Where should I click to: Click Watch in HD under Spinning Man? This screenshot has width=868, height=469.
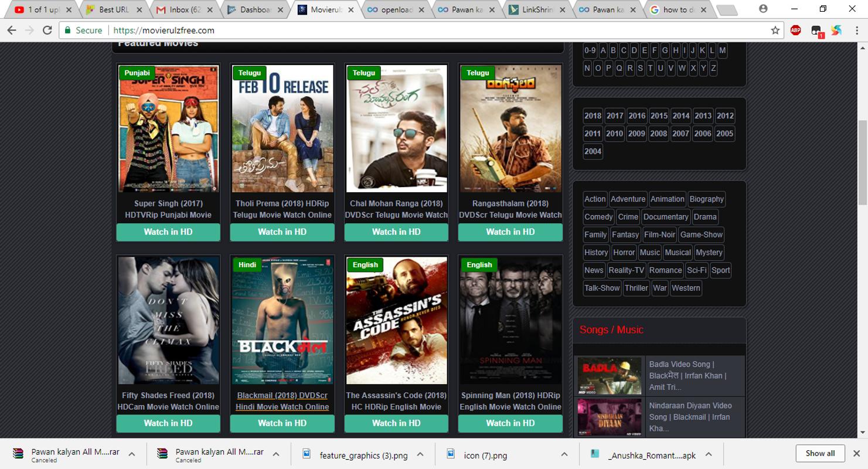[510, 423]
